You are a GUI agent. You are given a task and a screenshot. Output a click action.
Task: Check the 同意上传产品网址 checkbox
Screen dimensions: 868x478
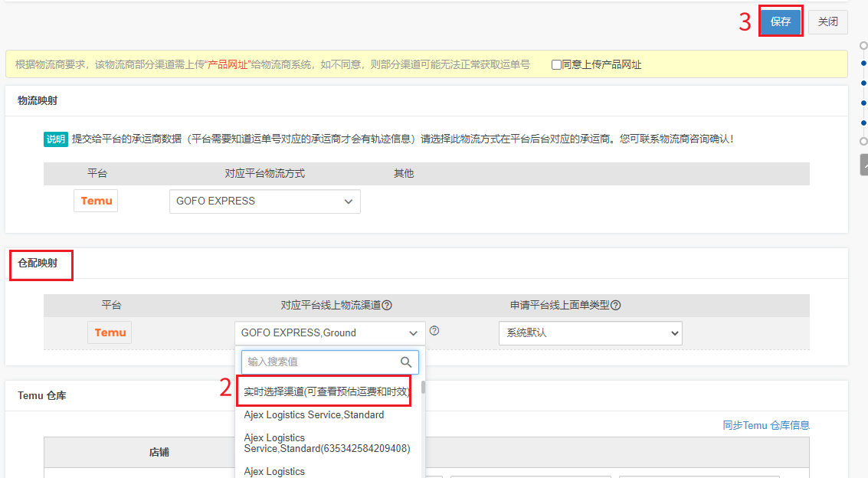pyautogui.click(x=556, y=65)
